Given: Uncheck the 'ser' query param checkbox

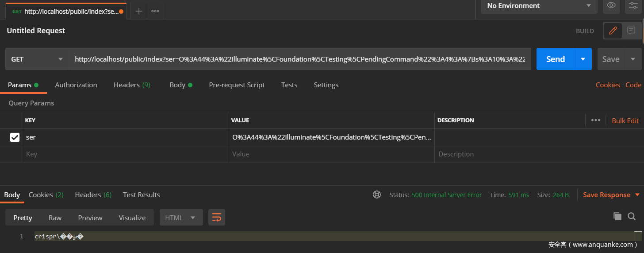Looking at the screenshot, I should point(15,137).
